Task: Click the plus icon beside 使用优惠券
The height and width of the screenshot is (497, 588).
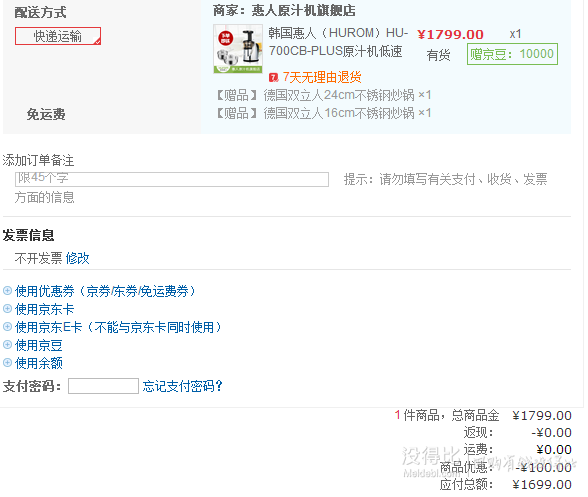Action: click(x=7, y=290)
